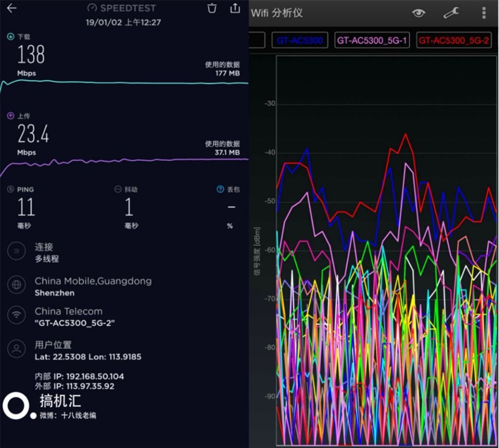Tap the jitter icon beside 抖动
The height and width of the screenshot is (448, 499).
(x=118, y=189)
